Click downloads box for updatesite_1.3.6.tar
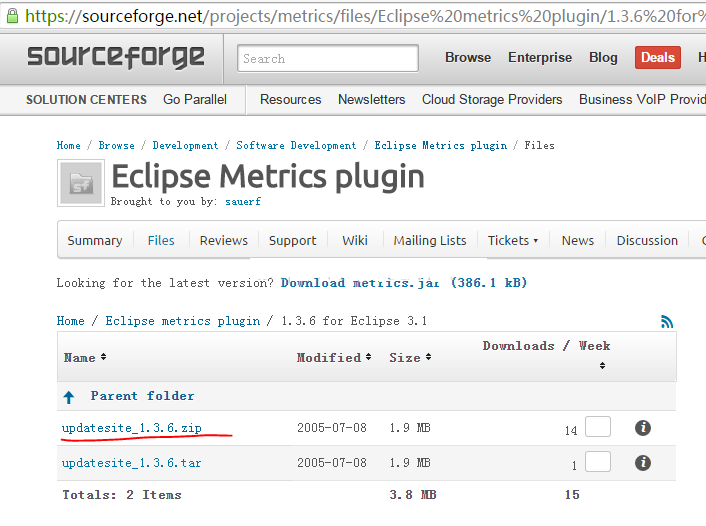706x526 pixels. tap(597, 462)
